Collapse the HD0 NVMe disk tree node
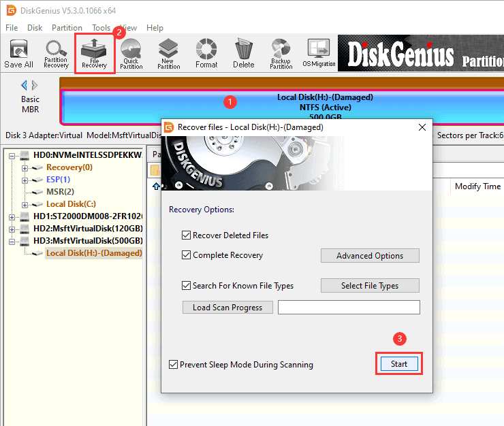The image size is (504, 426). (x=12, y=155)
